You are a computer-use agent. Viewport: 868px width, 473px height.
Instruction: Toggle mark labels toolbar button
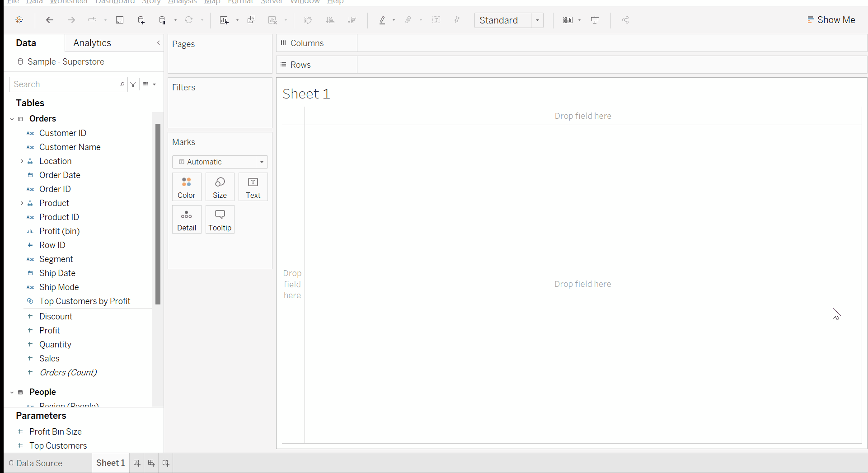(x=436, y=20)
